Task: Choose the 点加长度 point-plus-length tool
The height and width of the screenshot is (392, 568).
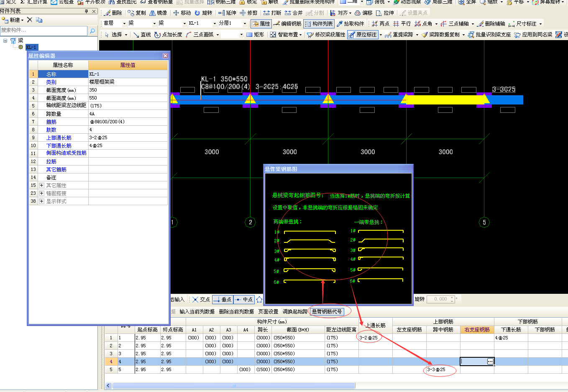Action: (168, 35)
